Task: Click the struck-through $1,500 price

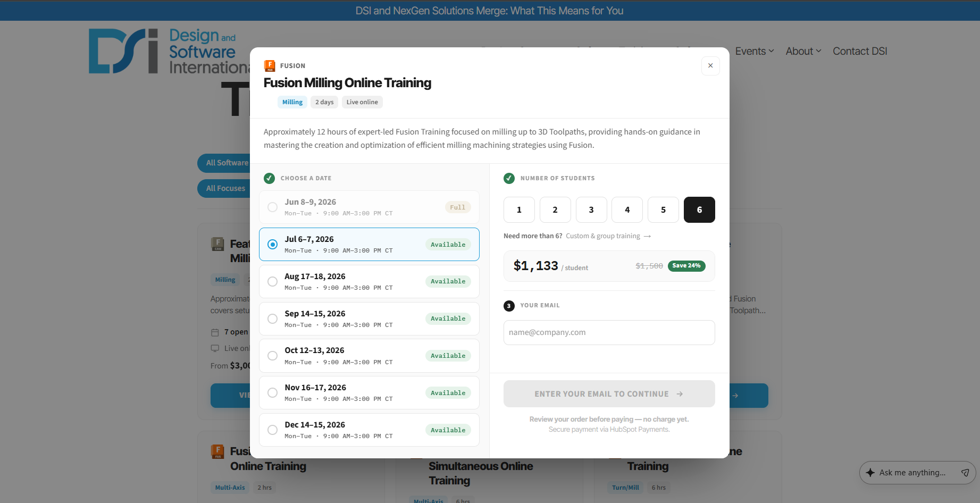Action: click(x=649, y=266)
